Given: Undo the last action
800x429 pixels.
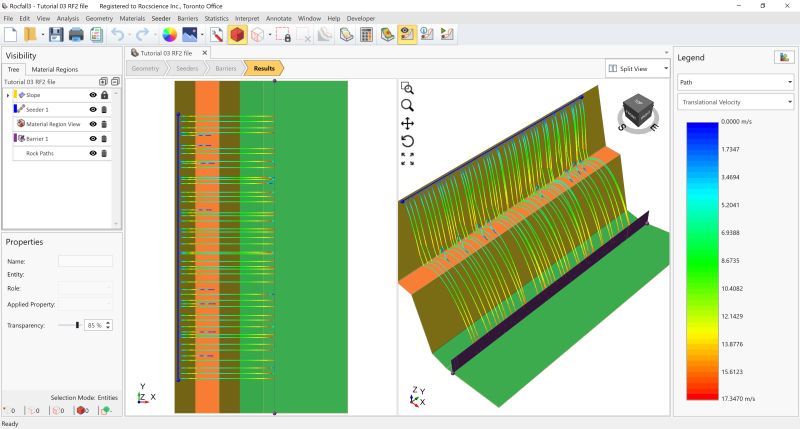Looking at the screenshot, I should [118, 35].
